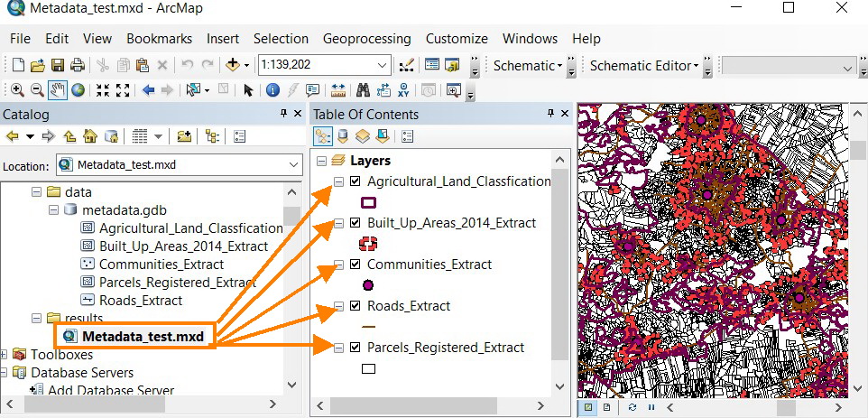The height and width of the screenshot is (418, 868).
Task: Open the Geoprocessing menu
Action: (367, 39)
